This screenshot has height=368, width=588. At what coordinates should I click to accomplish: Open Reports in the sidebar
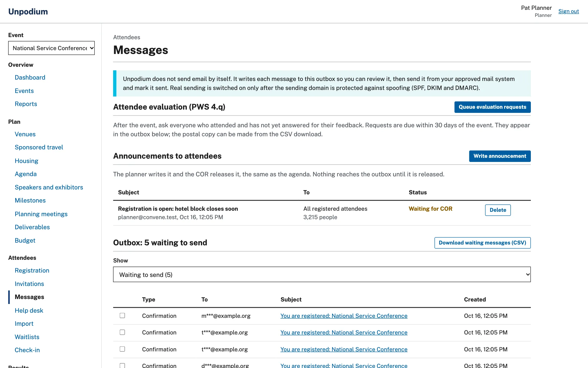26,104
